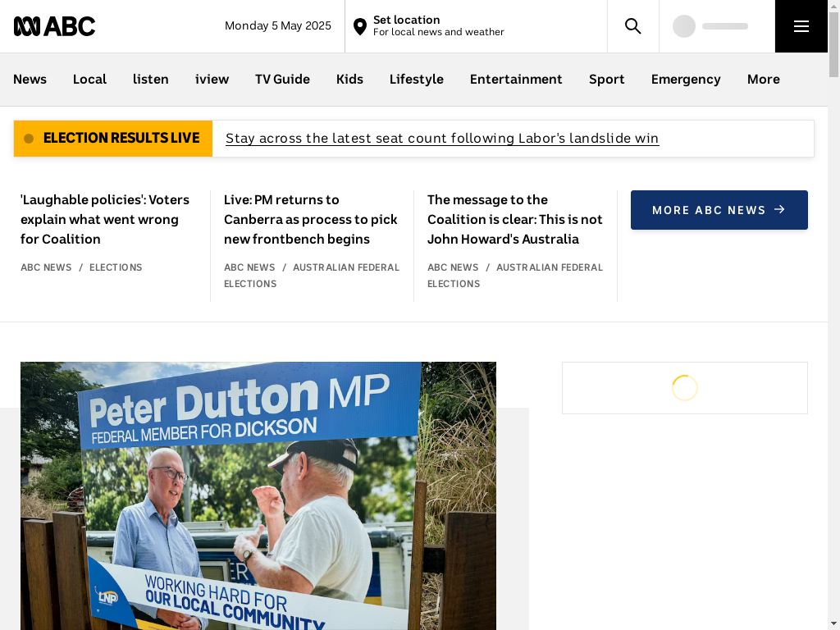Viewport: 840px width, 630px height.
Task: Open the latest seat count link
Action: pos(442,138)
